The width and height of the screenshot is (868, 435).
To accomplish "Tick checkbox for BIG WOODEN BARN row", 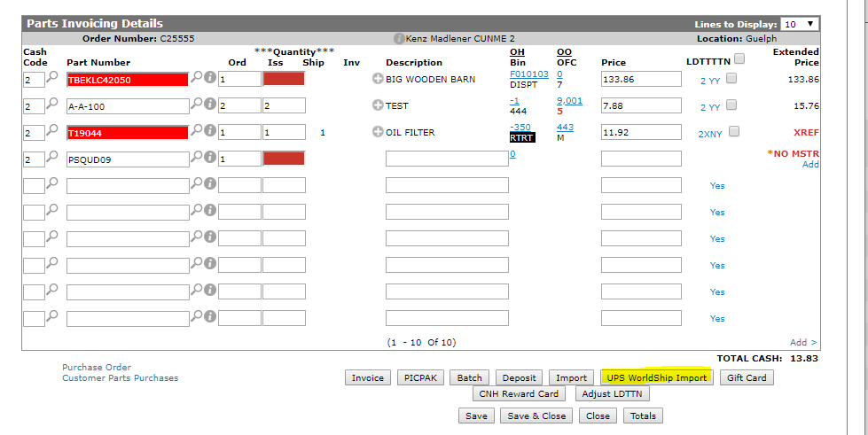I will click(731, 79).
